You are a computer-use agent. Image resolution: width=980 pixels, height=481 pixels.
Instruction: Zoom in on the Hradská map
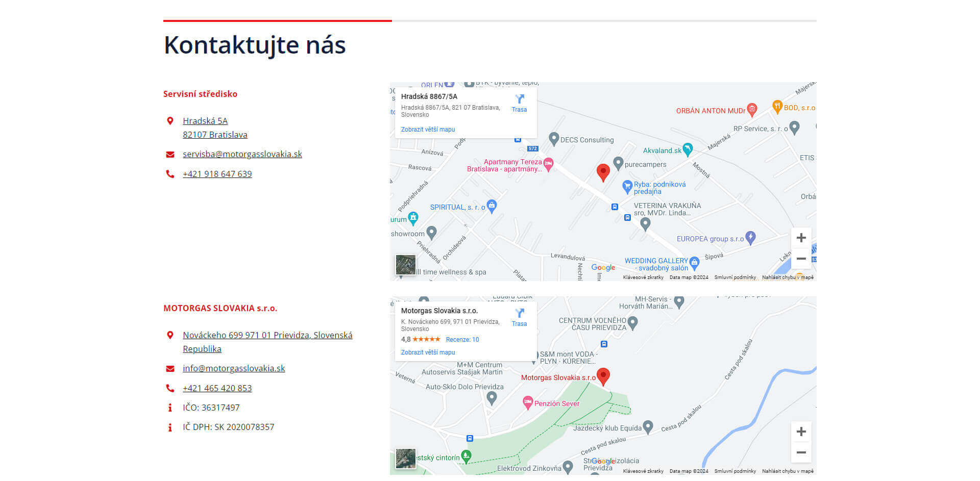[x=801, y=238]
